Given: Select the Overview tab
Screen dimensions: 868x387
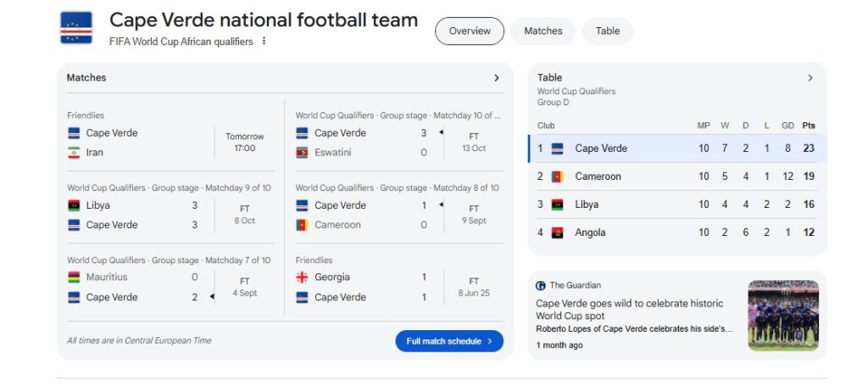Looking at the screenshot, I should pyautogui.click(x=470, y=31).
